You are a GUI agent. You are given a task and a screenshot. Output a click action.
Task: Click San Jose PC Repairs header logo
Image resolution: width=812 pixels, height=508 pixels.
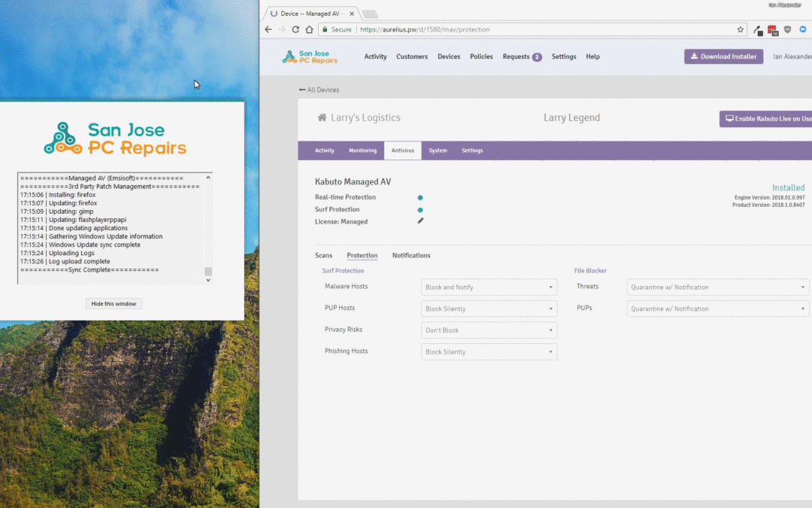[310, 57]
